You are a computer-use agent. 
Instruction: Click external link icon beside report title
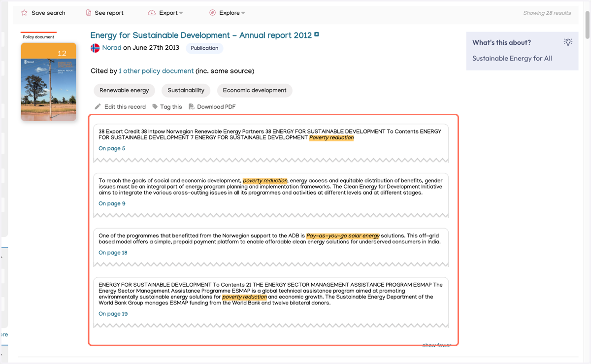[317, 34]
